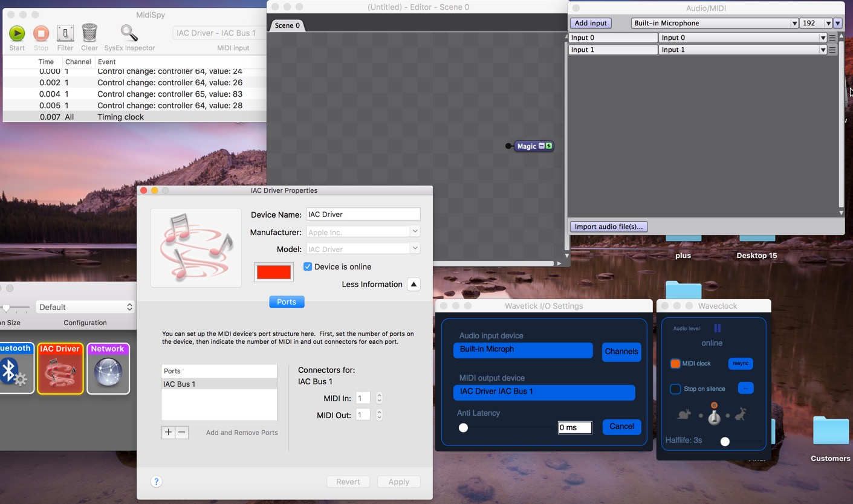Click the IAC Driver music-notes image
The height and width of the screenshot is (504, 853).
[196, 248]
